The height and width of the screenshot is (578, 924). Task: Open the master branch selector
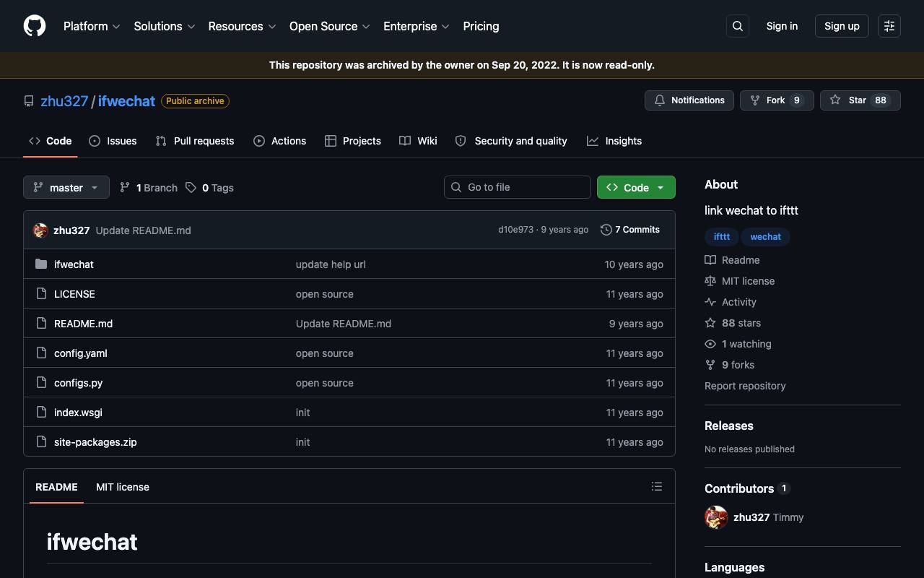click(x=66, y=187)
